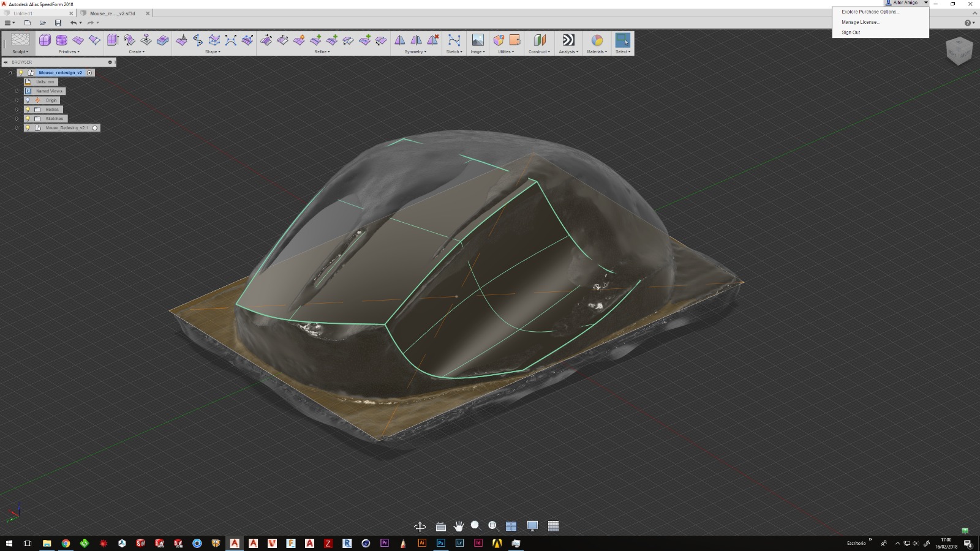Open the Utilities dropdown
This screenshot has width=980, height=551.
[506, 51]
